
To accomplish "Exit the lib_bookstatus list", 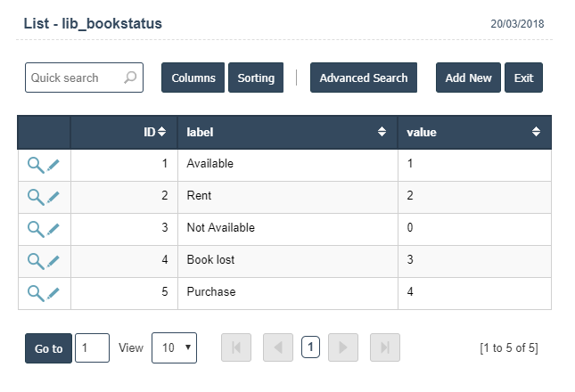I will [523, 78].
